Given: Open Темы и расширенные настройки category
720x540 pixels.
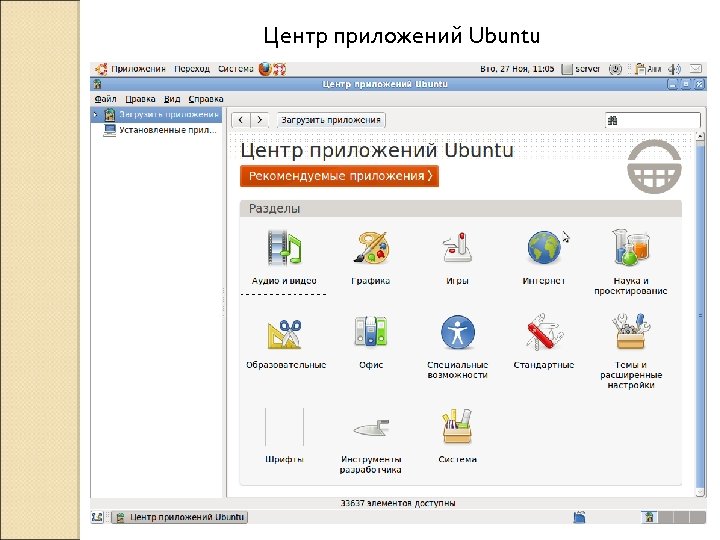Looking at the screenshot, I should [x=631, y=351].
